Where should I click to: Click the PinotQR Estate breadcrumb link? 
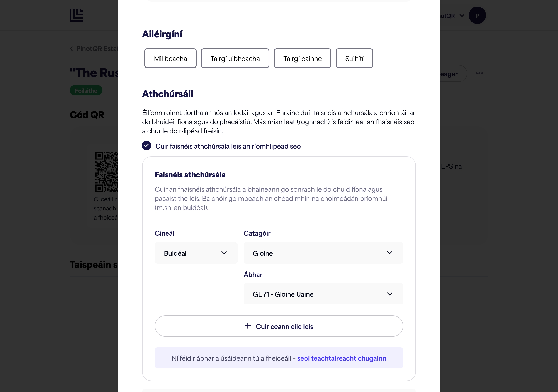click(97, 49)
